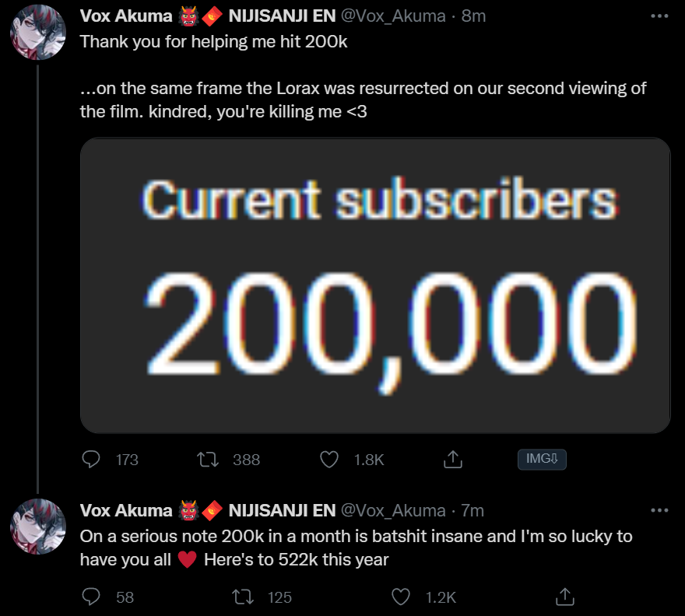Click Vox Akuma display name on second tweet
This screenshot has width=685, height=616.
click(125, 510)
